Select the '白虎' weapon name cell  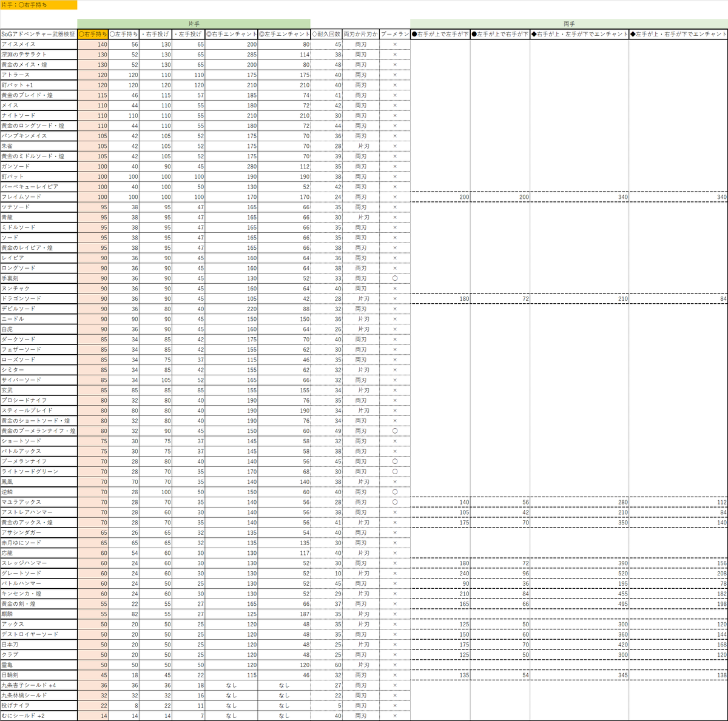point(39,329)
